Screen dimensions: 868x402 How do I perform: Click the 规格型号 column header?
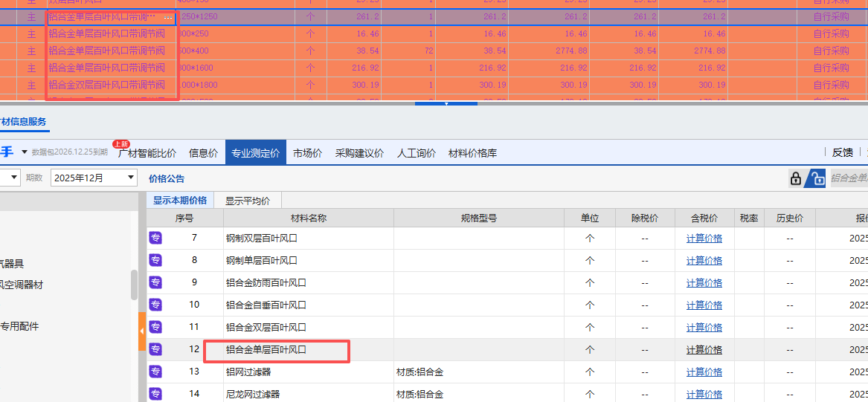(x=479, y=217)
